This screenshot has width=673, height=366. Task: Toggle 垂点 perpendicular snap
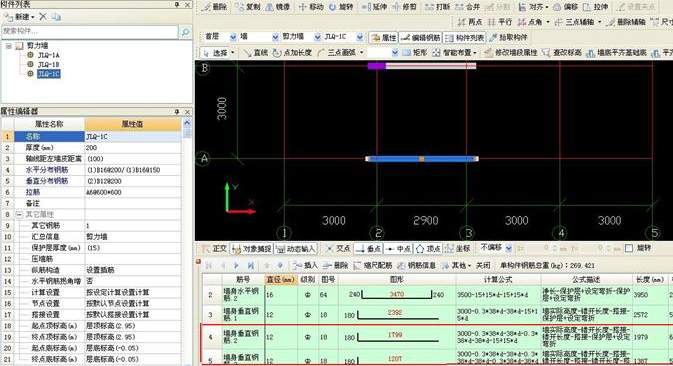pyautogui.click(x=368, y=248)
